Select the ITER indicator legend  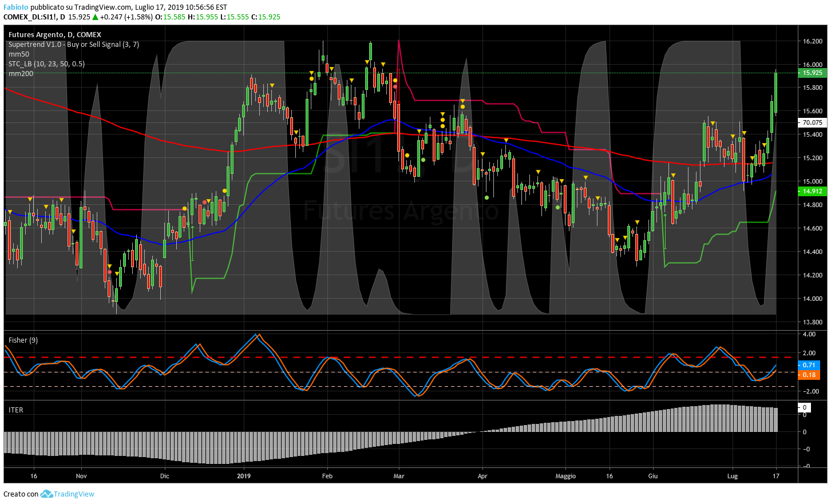(16, 410)
